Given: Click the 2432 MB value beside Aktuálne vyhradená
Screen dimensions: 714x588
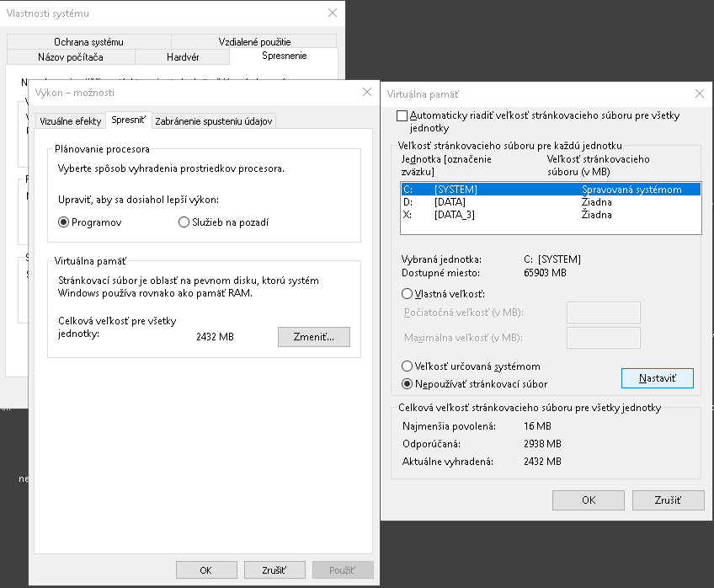Looking at the screenshot, I should [542, 462].
